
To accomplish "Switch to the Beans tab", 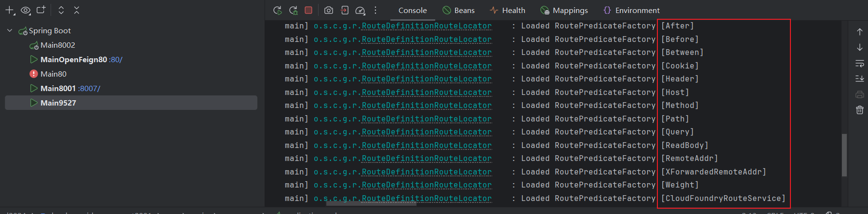I will click(458, 10).
